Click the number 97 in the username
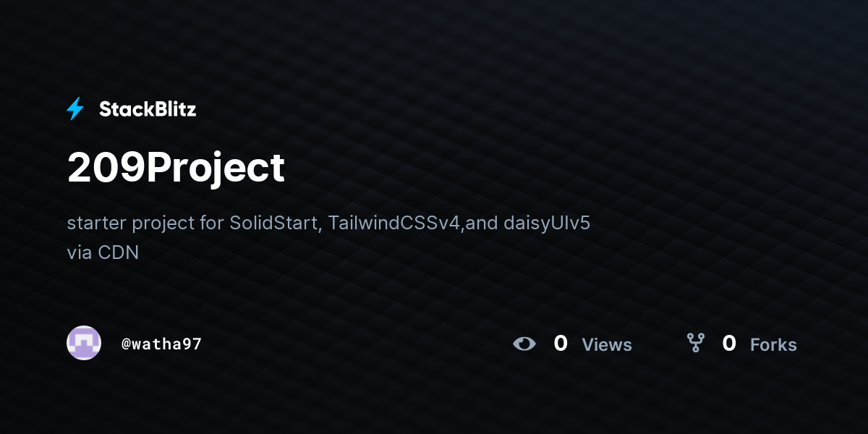Viewport: 868px width, 434px height. (x=192, y=344)
